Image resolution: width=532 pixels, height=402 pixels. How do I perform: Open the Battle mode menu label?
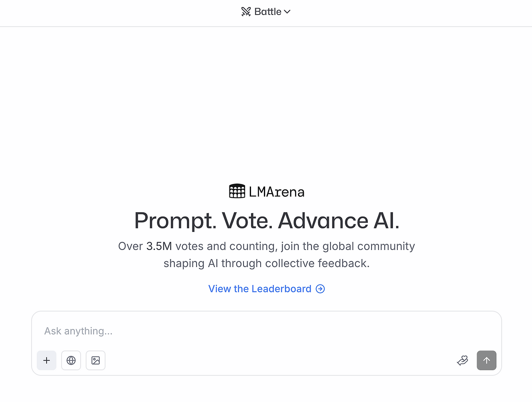(x=268, y=12)
